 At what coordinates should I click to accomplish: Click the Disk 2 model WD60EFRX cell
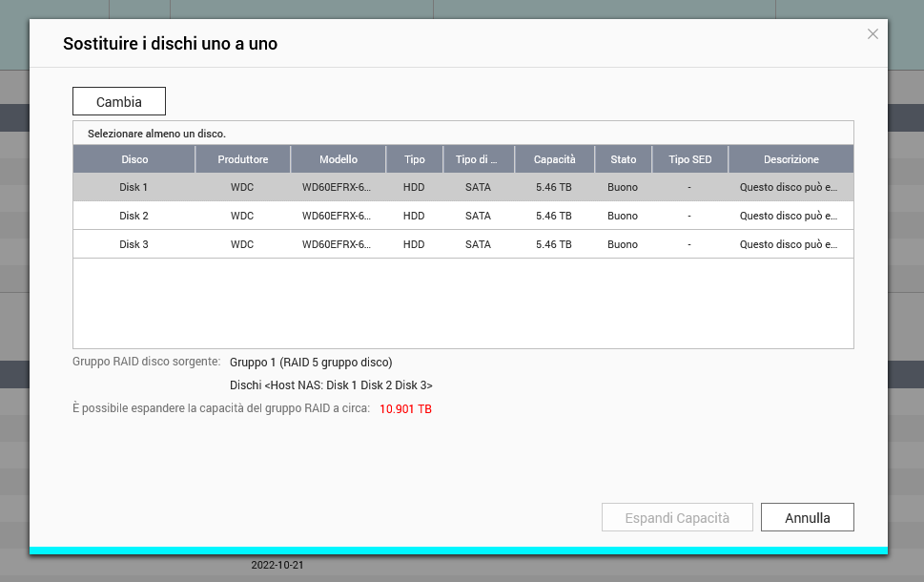click(x=337, y=217)
